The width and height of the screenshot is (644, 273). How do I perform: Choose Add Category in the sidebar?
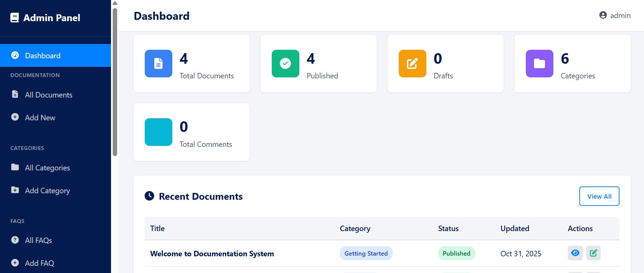(47, 191)
